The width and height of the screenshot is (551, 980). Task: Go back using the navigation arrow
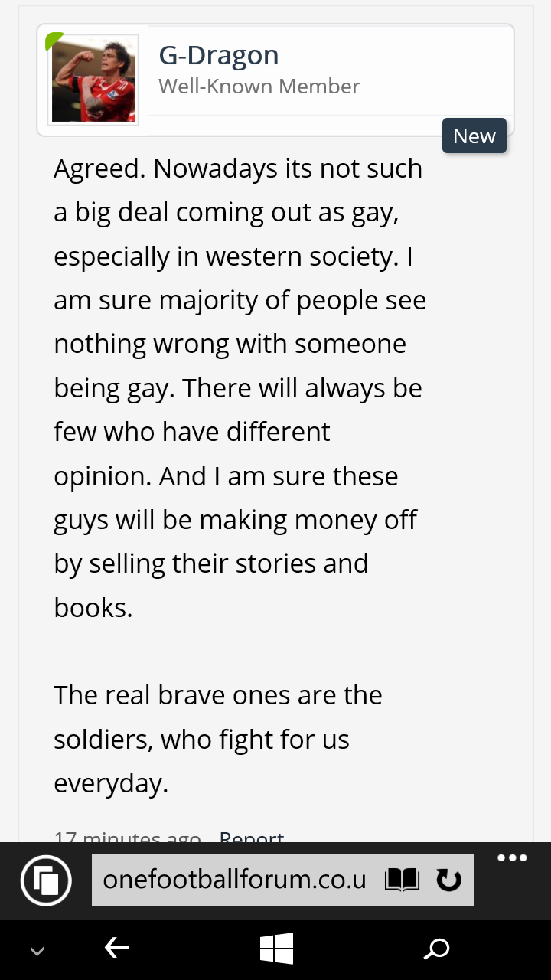point(117,949)
